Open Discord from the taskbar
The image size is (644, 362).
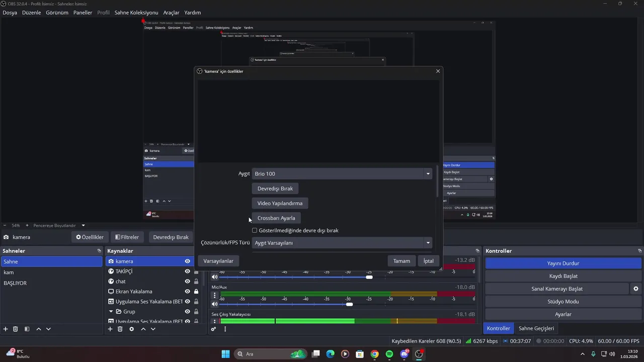[404, 354]
